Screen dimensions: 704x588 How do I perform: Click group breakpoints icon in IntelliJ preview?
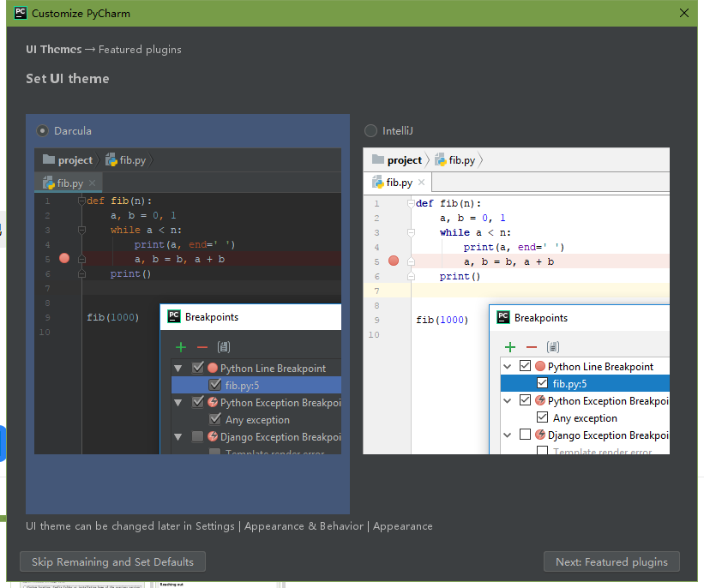[x=553, y=347]
